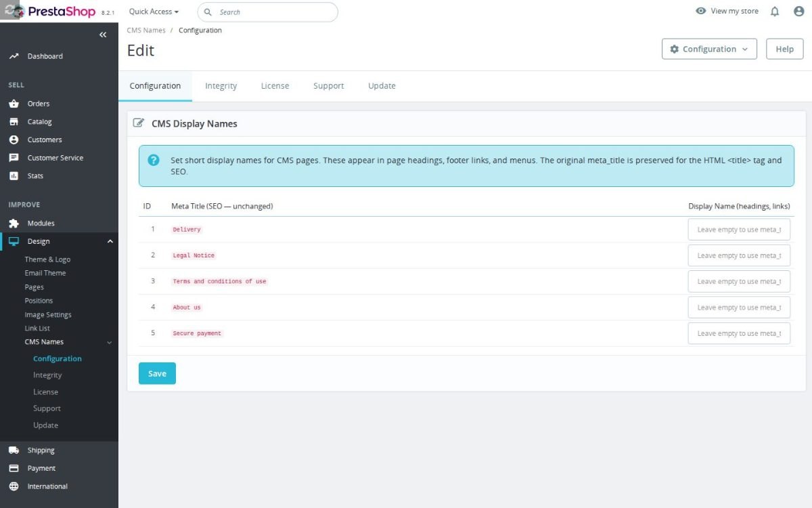This screenshot has height=508, width=812.
Task: Click the 'About us' meta title
Action: point(187,308)
